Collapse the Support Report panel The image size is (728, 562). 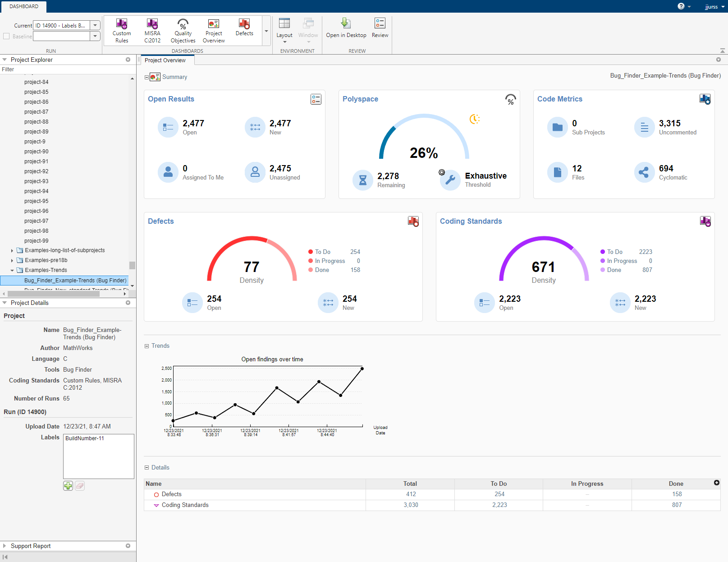pyautogui.click(x=5, y=546)
